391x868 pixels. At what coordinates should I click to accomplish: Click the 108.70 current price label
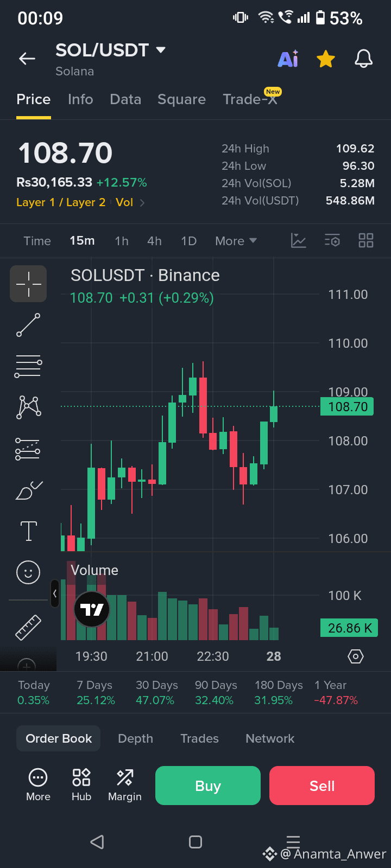(348, 407)
